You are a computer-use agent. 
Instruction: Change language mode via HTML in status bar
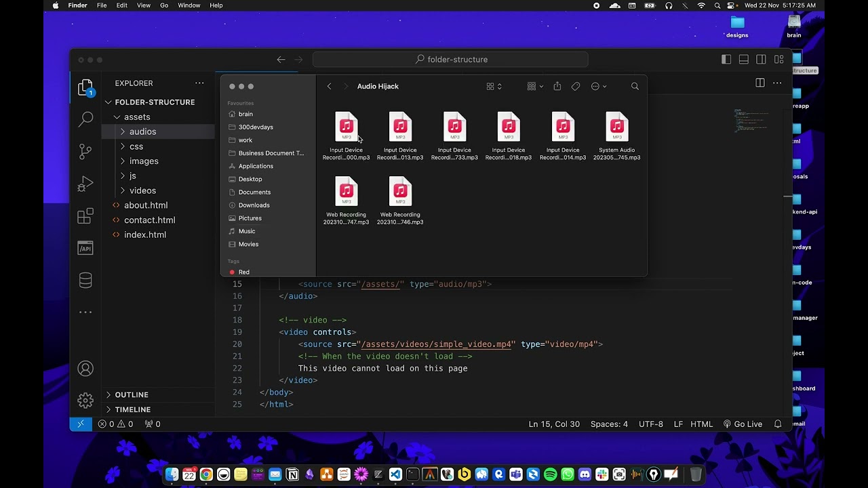click(701, 424)
